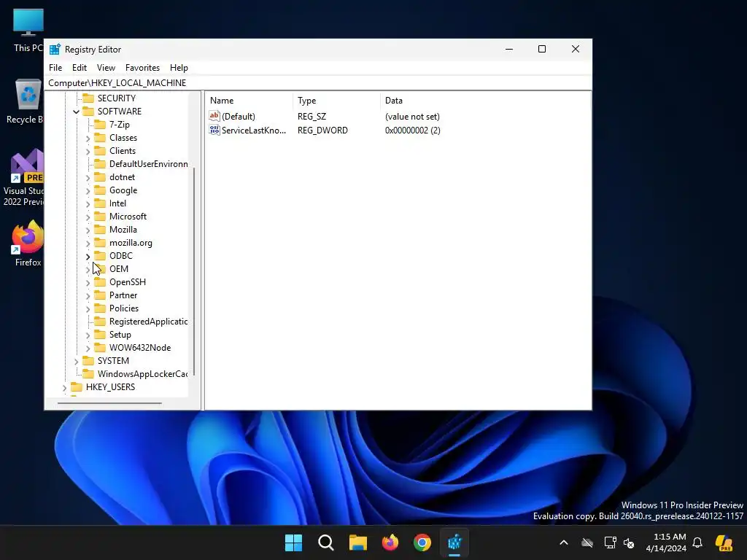Click the registry address bar path
The height and width of the screenshot is (560, 747).
[117, 83]
